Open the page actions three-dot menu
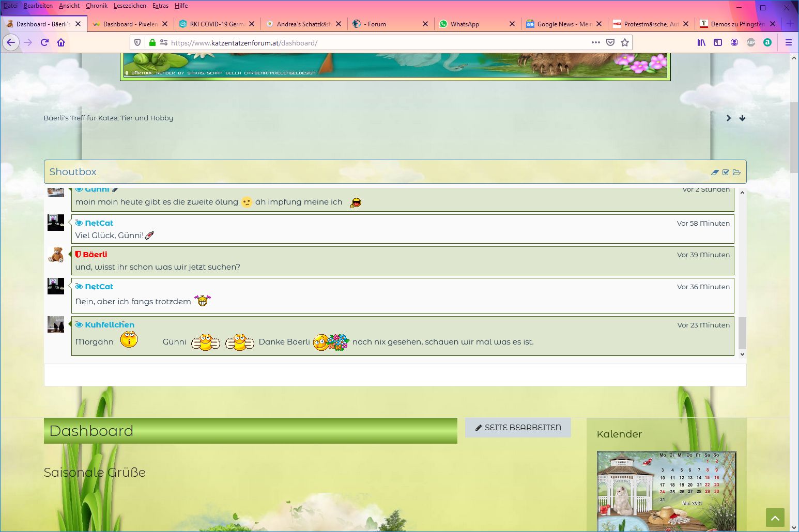 tap(596, 42)
